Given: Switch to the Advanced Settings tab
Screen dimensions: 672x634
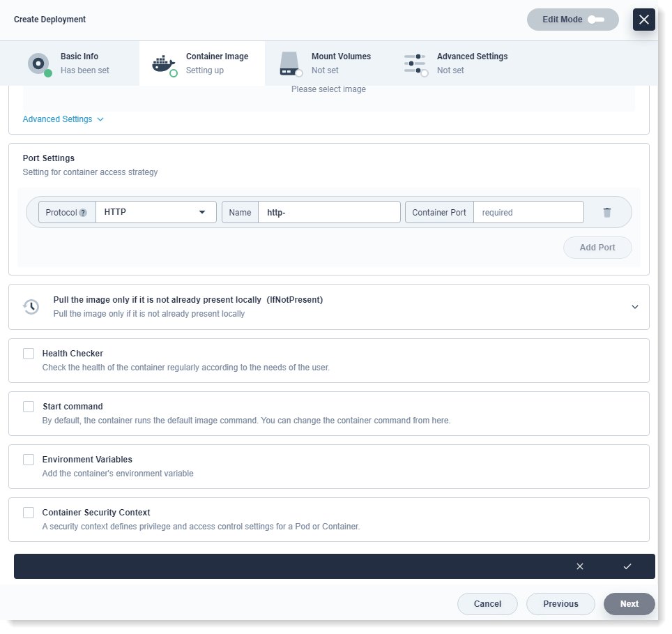Looking at the screenshot, I should pos(453,63).
